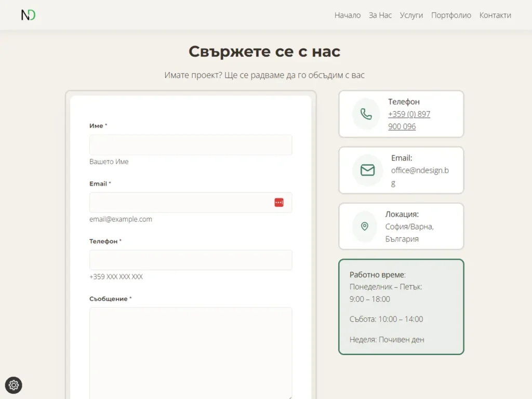The height and width of the screenshot is (399, 532).
Task: Click the Работно време hours card
Action: pos(401,307)
